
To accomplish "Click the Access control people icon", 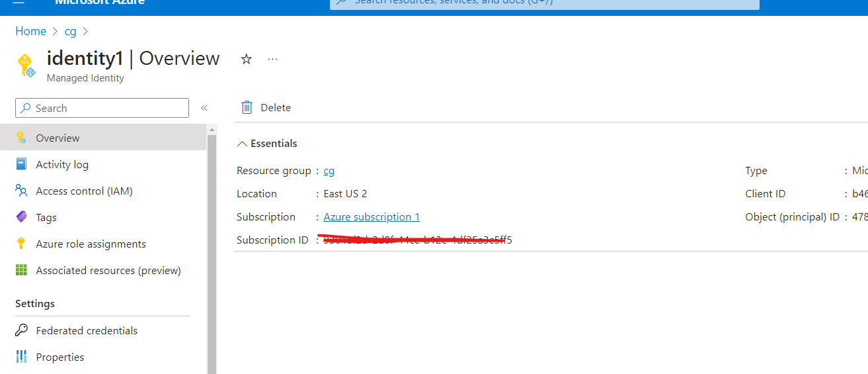I will click(21, 191).
